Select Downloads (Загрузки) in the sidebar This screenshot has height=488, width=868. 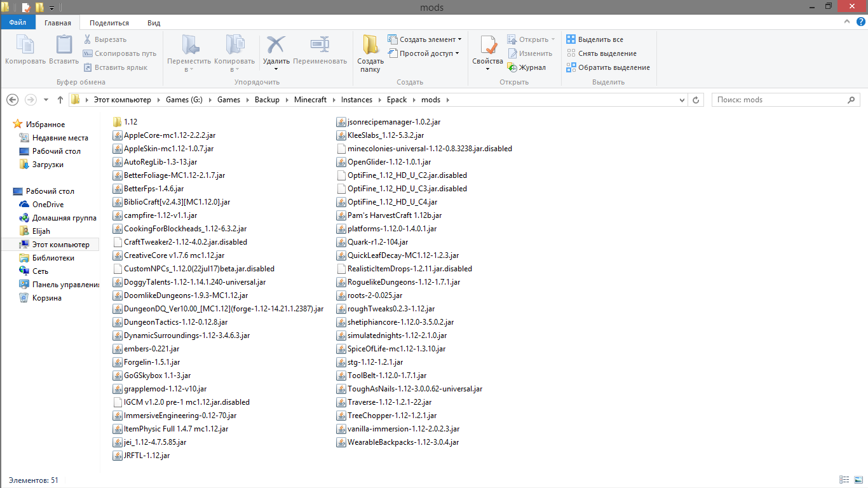click(41, 165)
